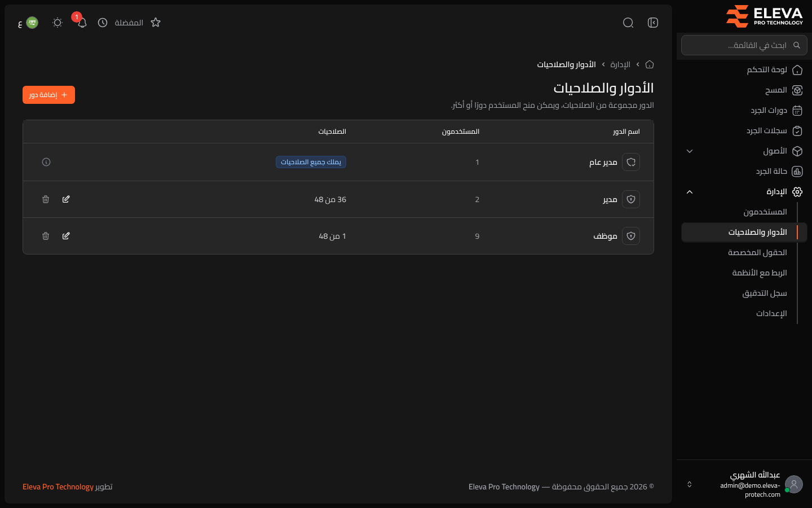Image resolution: width=812 pixels, height=508 pixels.
Task: Open الحقول المخصصة in the sidebar
Action: click(x=744, y=253)
